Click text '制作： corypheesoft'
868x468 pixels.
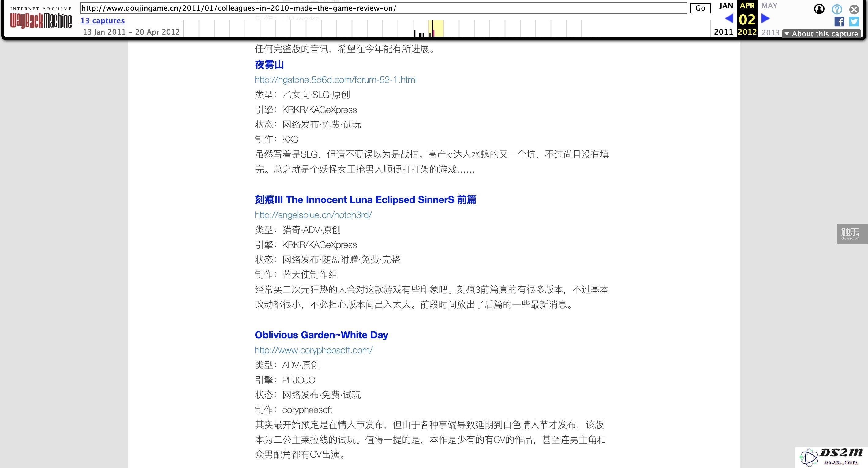(x=294, y=410)
